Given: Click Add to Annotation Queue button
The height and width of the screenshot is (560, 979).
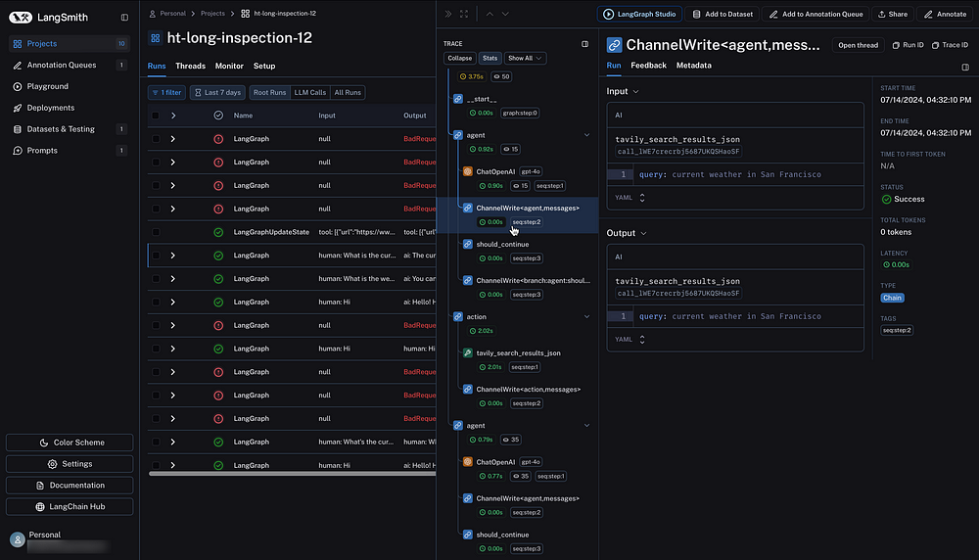Looking at the screenshot, I should click(816, 14).
